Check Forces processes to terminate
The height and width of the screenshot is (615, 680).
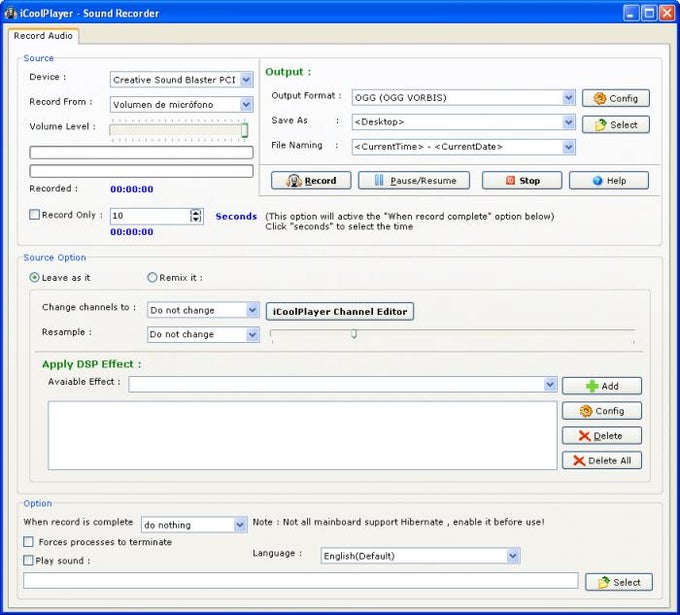click(x=28, y=542)
